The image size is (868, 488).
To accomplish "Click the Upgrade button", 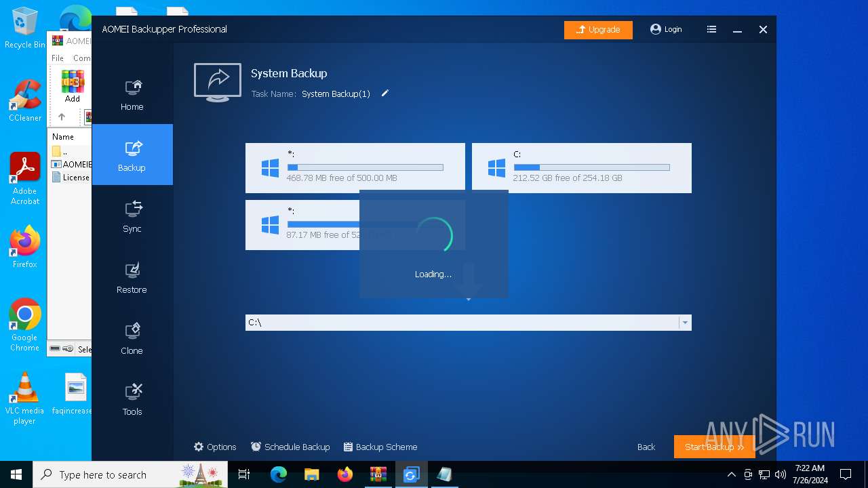I will tap(598, 30).
